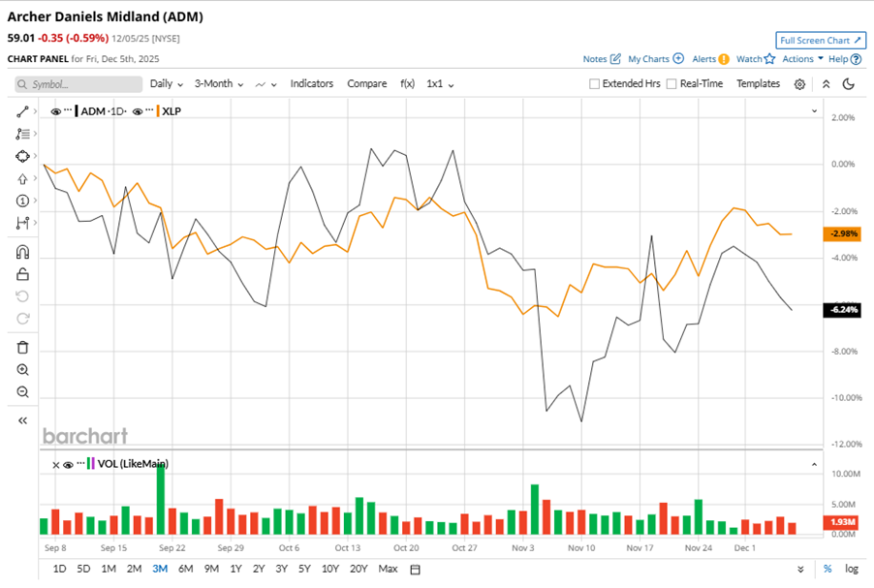This screenshot has height=588, width=874.
Task: Open the f(x) expressions menu
Action: click(x=408, y=83)
